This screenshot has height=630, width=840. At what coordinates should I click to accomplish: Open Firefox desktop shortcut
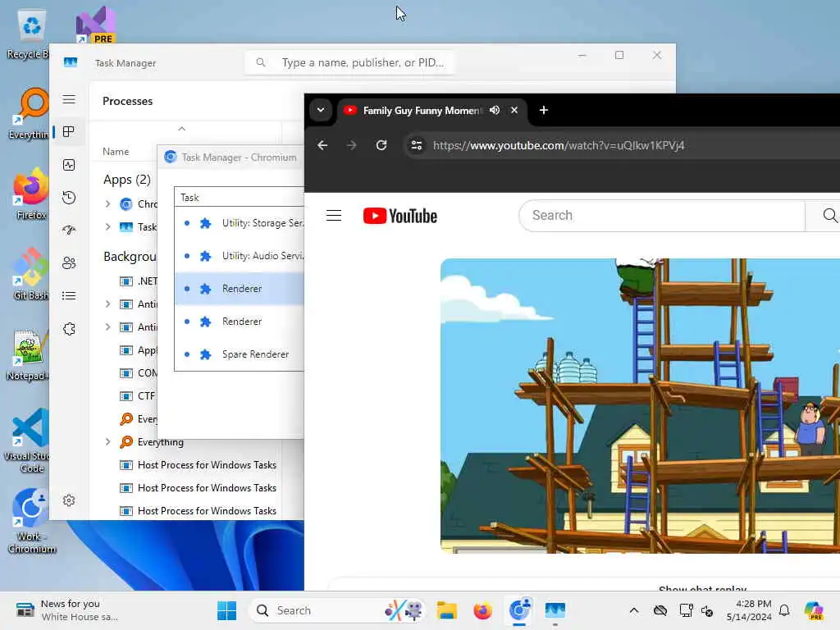pyautogui.click(x=30, y=194)
